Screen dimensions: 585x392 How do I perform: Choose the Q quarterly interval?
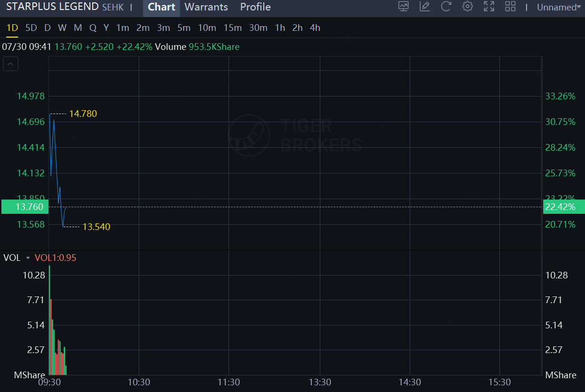pos(93,28)
